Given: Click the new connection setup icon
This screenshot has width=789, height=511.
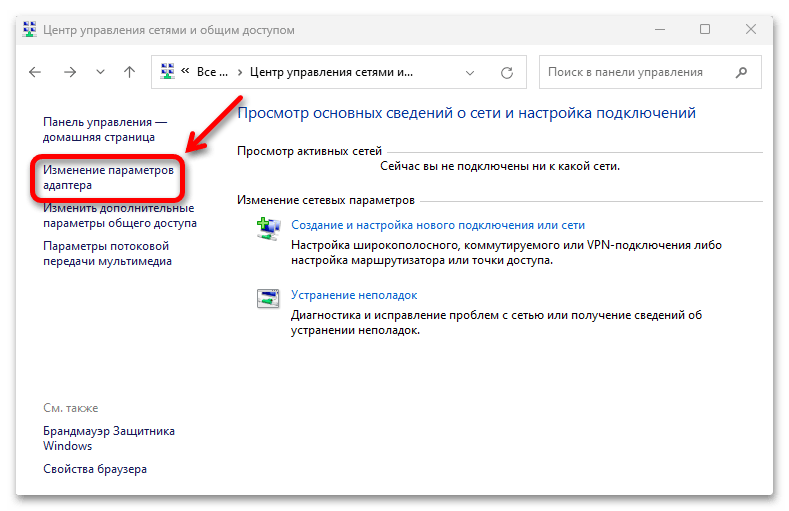Looking at the screenshot, I should tap(268, 229).
